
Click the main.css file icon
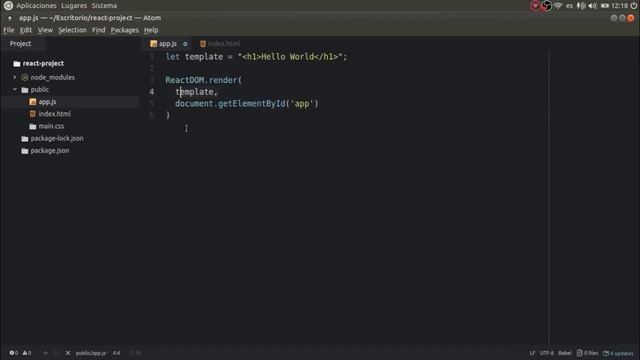pos(33,127)
